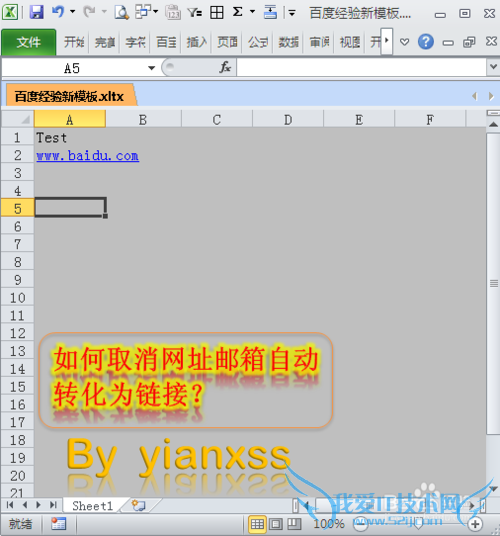Save the workbook with floppy icon
Image resolution: width=500 pixels, height=536 pixels.
pos(36,12)
